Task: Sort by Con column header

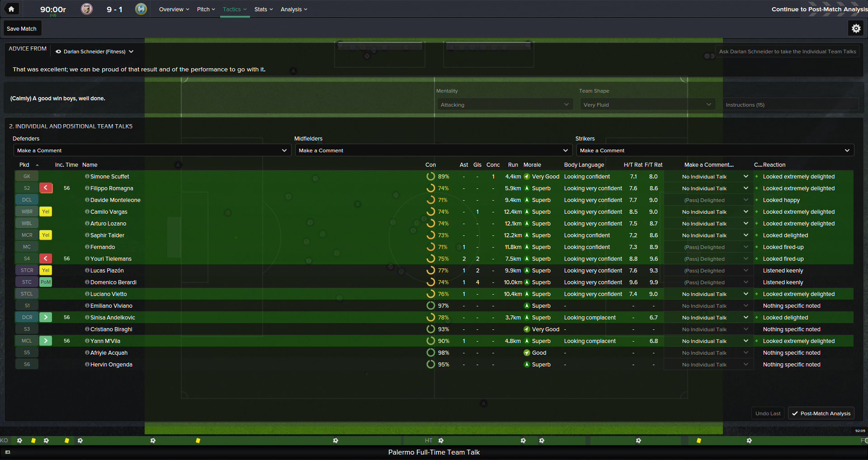Action: coord(430,164)
